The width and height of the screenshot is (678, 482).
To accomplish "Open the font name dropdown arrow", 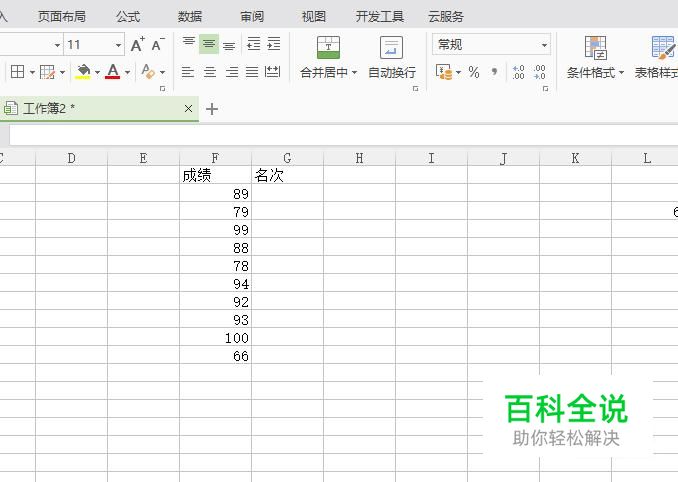I will [x=57, y=45].
